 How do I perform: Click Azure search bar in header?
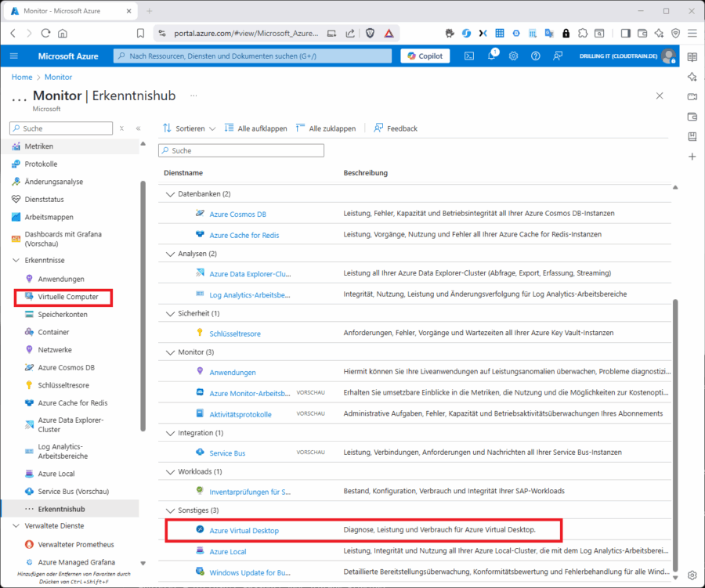pyautogui.click(x=252, y=56)
